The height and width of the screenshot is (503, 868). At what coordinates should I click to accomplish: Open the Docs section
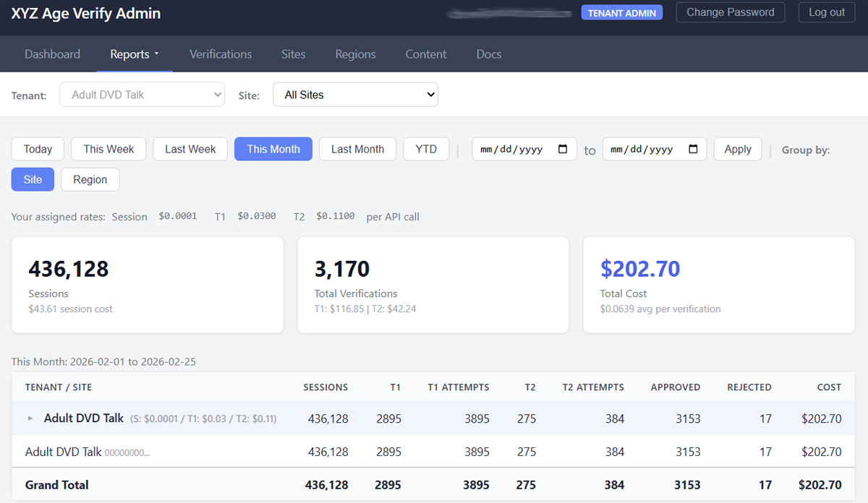[489, 54]
